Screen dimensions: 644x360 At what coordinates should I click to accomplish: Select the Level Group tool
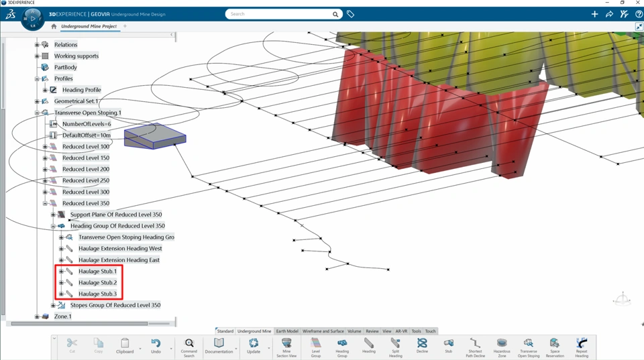click(x=316, y=348)
